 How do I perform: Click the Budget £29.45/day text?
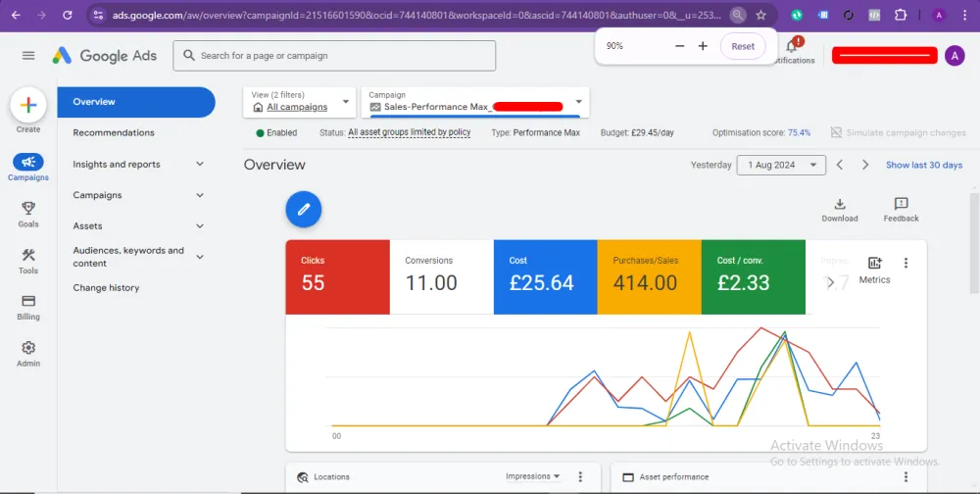pyautogui.click(x=637, y=132)
